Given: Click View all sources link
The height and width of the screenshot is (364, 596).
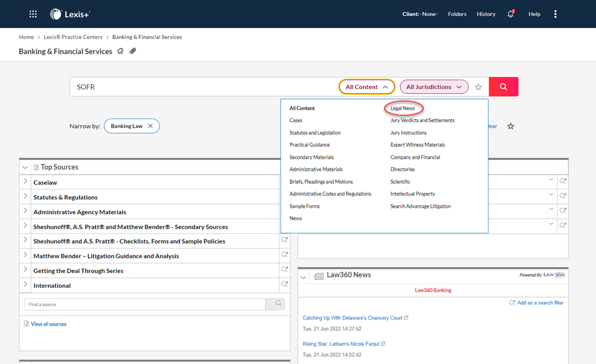Looking at the screenshot, I should (x=49, y=324).
